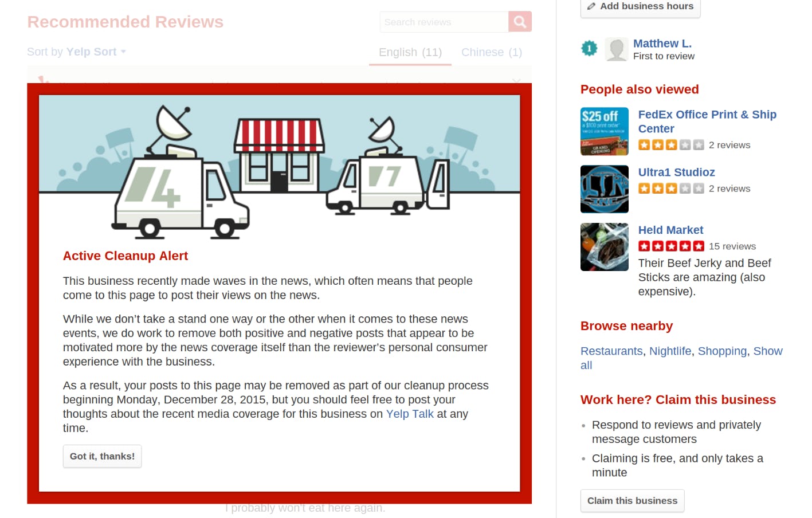Click Held Market's five-star rating
This screenshot has width=812, height=518.
671,246
